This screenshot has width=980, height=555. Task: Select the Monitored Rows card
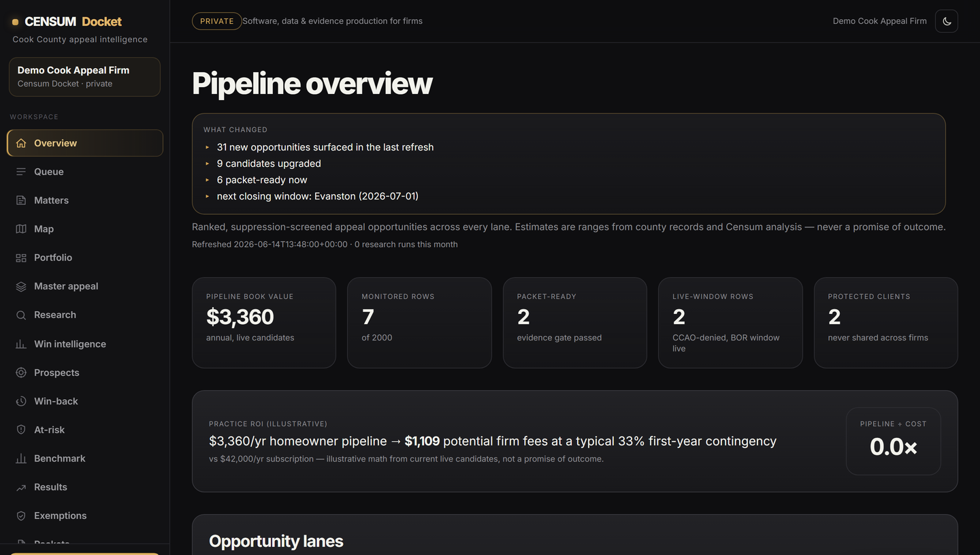click(x=419, y=323)
